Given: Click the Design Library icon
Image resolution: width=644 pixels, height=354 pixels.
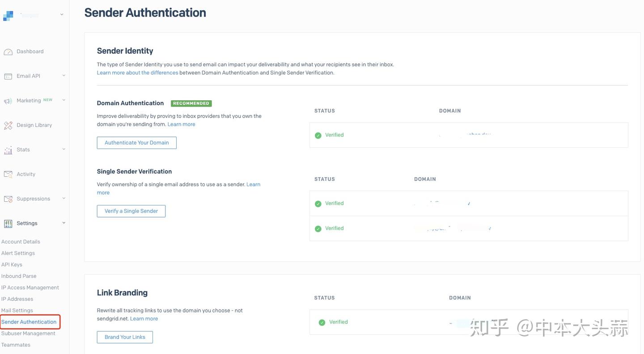Looking at the screenshot, I should click(x=8, y=126).
